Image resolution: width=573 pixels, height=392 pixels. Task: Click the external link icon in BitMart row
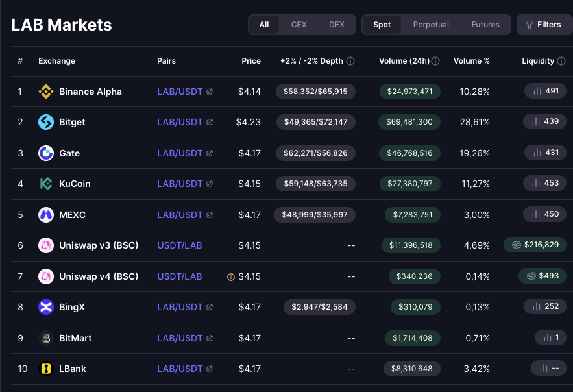pyautogui.click(x=210, y=338)
